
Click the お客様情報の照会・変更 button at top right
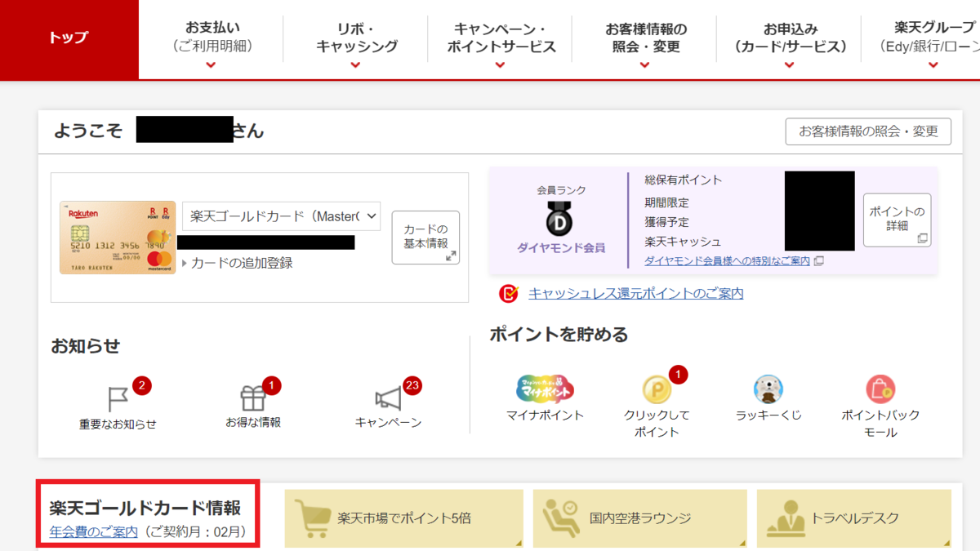(x=868, y=131)
